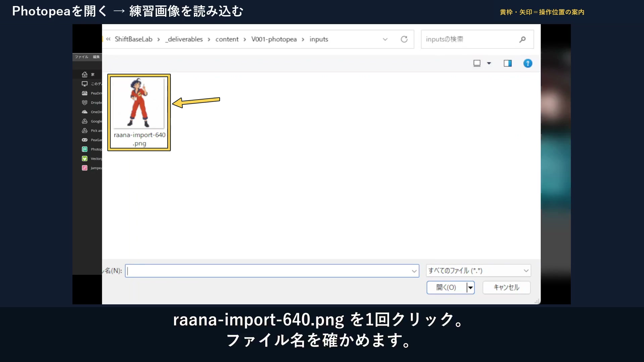This screenshot has width=644, height=362.
Task: Click the キャンセル button
Action: [506, 288]
